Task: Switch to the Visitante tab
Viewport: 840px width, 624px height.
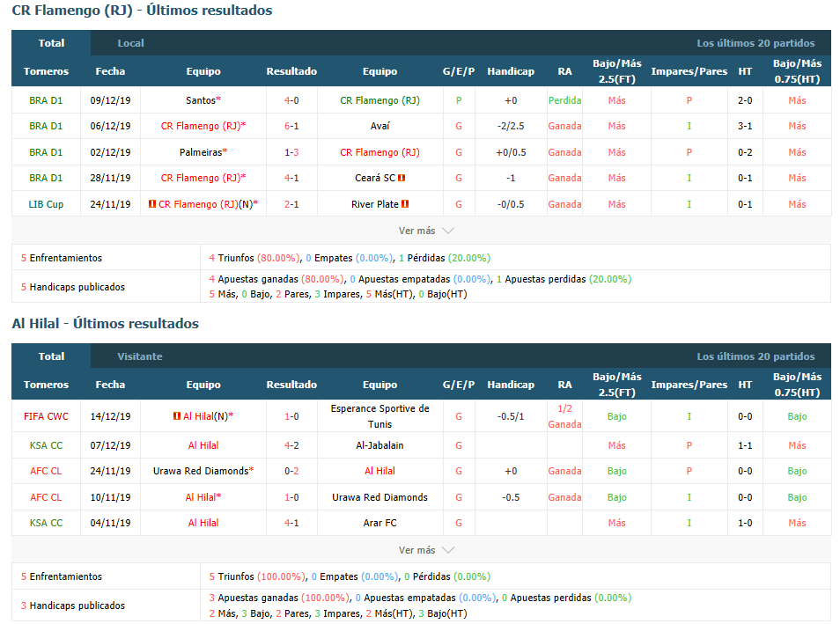Action: tap(140, 356)
